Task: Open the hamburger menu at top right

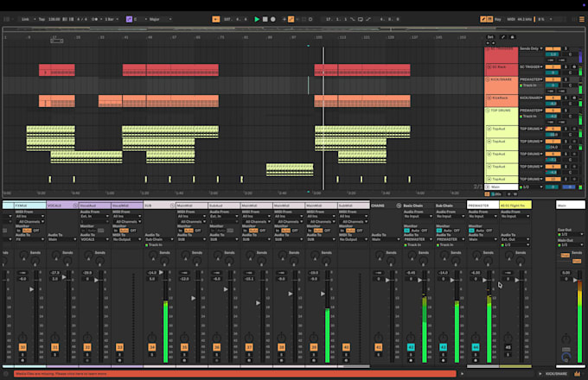Action: pyautogui.click(x=582, y=19)
